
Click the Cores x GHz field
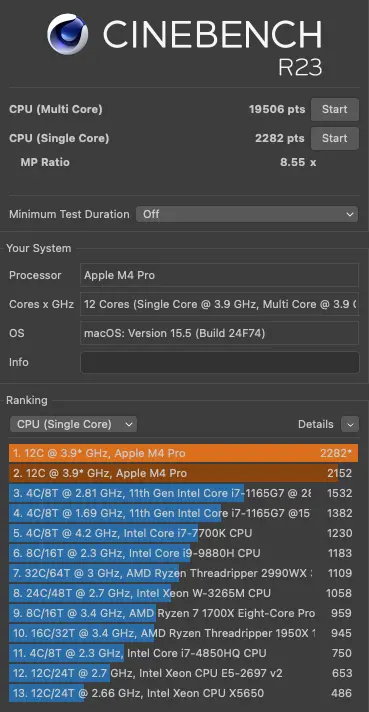(220, 304)
